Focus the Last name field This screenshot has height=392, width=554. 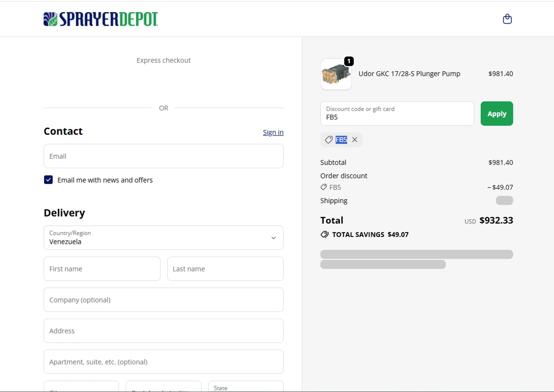225,269
